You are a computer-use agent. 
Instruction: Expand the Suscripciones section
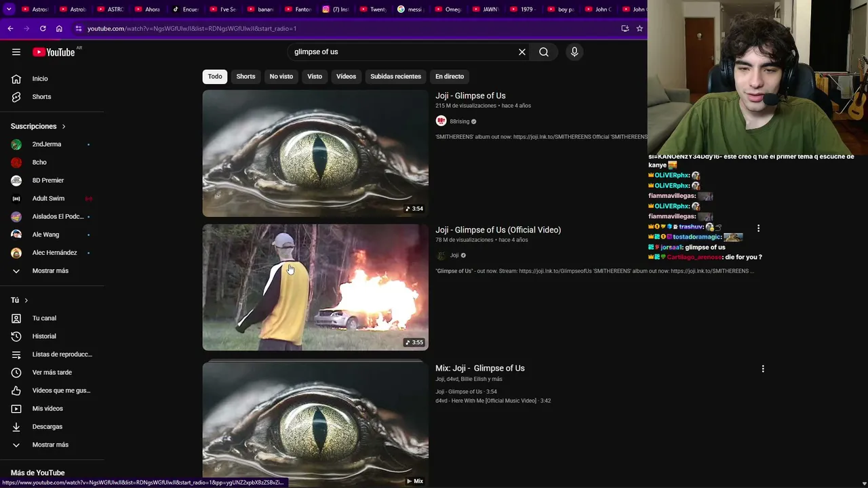[x=39, y=127]
